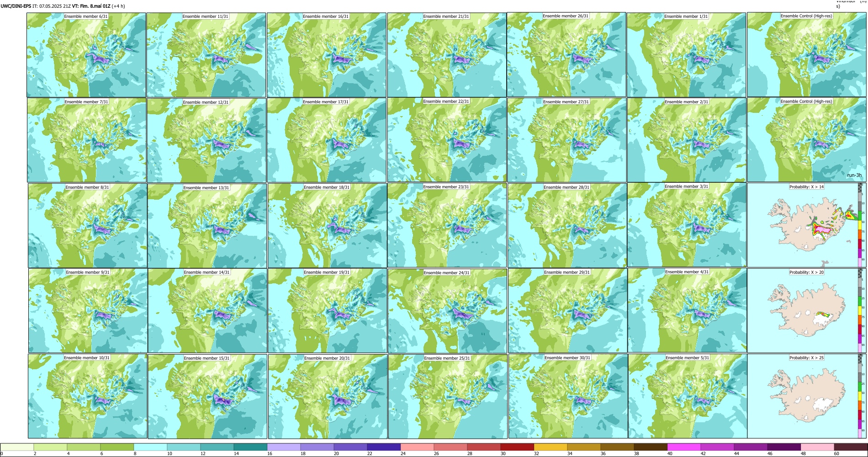Screen dimensions: 868x457
Task: Select the Ensemble member 28/31 map
Action: pyautogui.click(x=567, y=225)
